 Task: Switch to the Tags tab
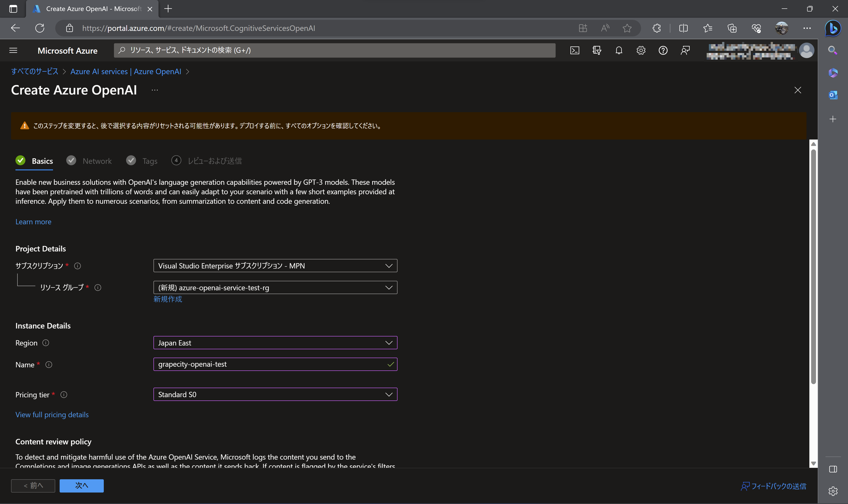pos(142,161)
